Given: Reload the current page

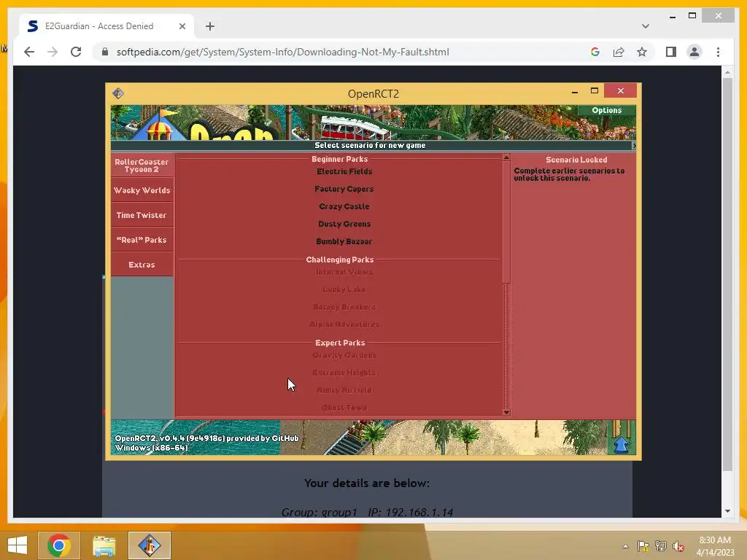Looking at the screenshot, I should click(x=76, y=52).
